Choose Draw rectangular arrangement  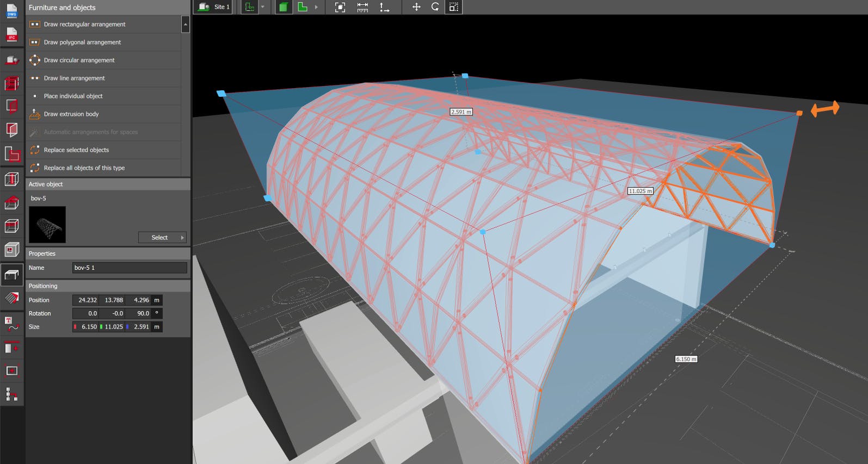[84, 24]
